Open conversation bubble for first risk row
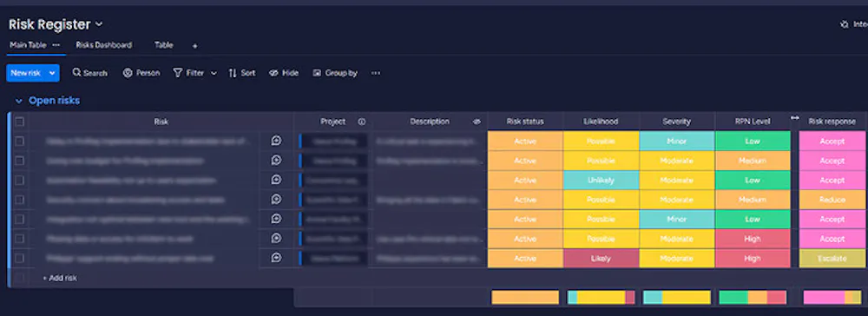Viewport: 868px width, 316px height. pos(276,142)
